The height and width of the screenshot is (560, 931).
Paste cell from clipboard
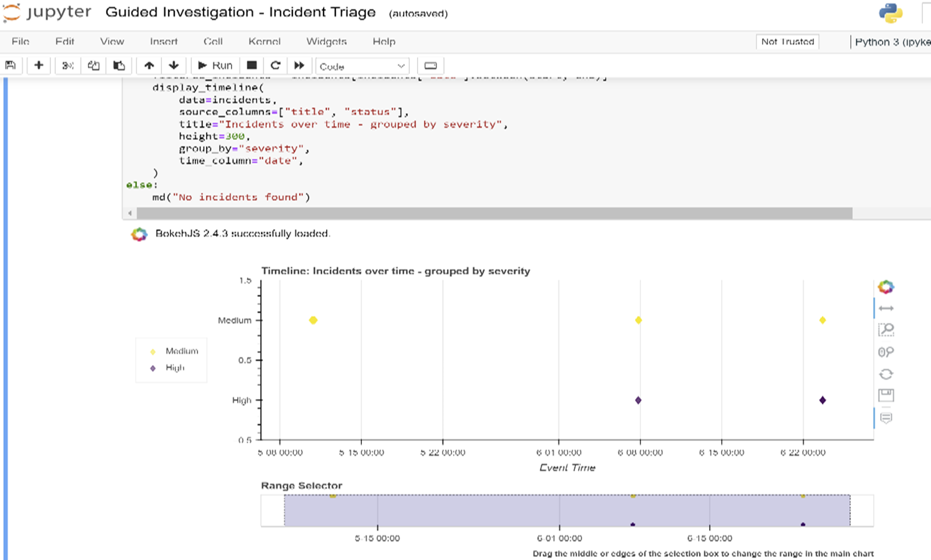click(119, 65)
